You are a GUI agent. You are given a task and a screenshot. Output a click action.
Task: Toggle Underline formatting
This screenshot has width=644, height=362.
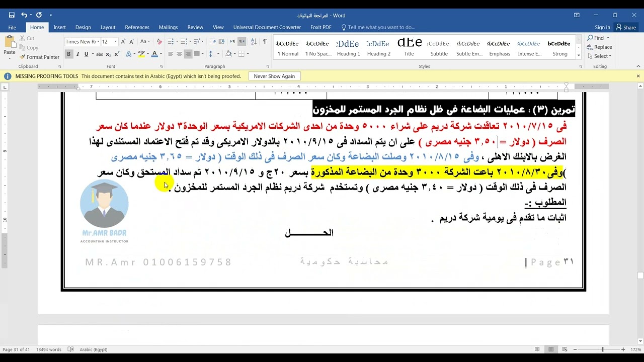tap(86, 54)
